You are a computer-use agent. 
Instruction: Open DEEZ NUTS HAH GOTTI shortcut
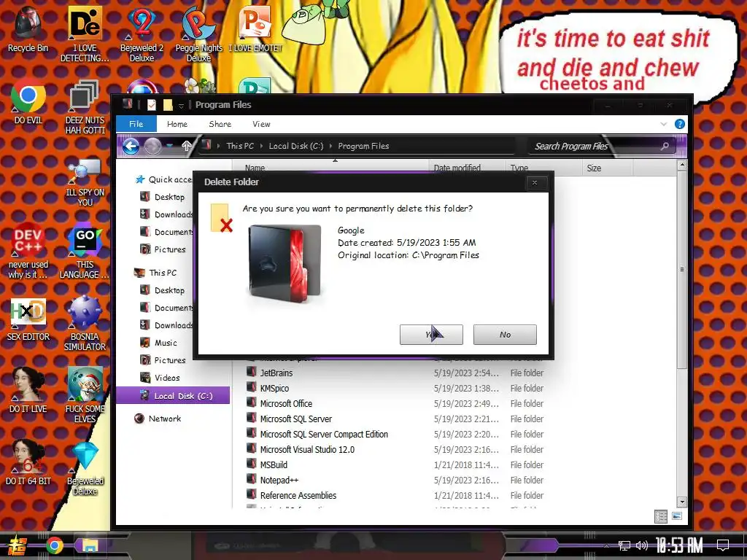85,107
